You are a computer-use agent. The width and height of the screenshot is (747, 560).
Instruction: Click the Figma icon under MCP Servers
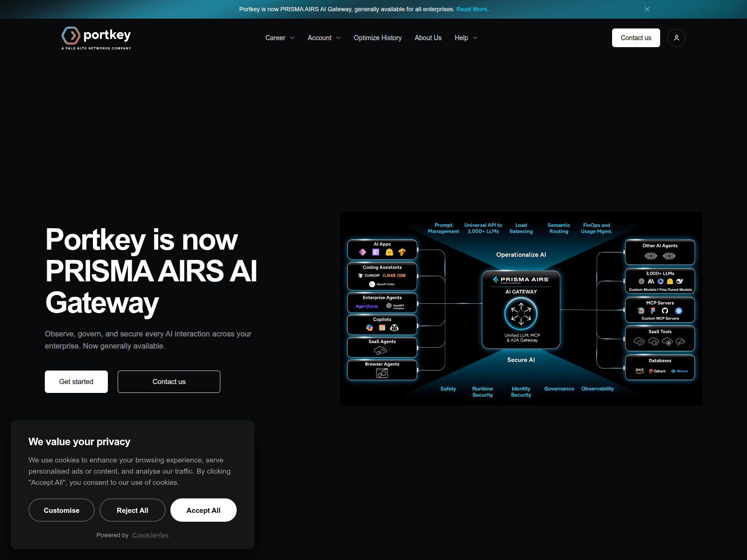(x=653, y=311)
